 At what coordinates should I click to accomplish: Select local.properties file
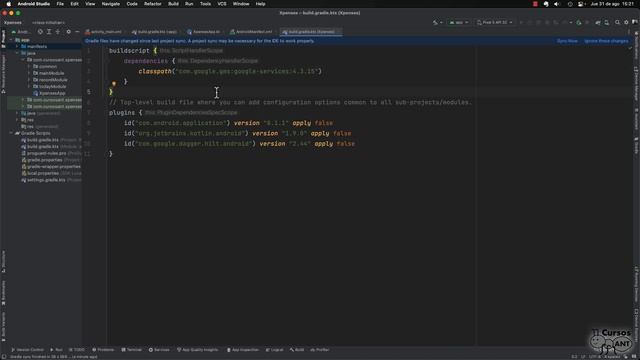coord(51,173)
